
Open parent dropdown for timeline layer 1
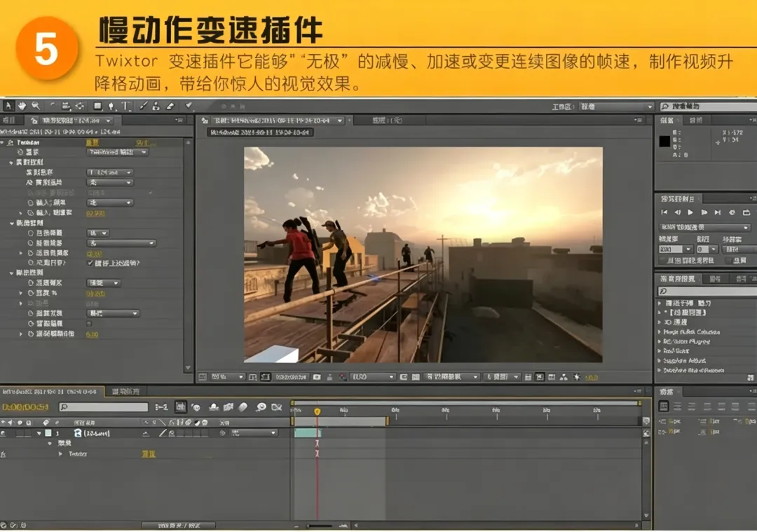pyautogui.click(x=254, y=433)
